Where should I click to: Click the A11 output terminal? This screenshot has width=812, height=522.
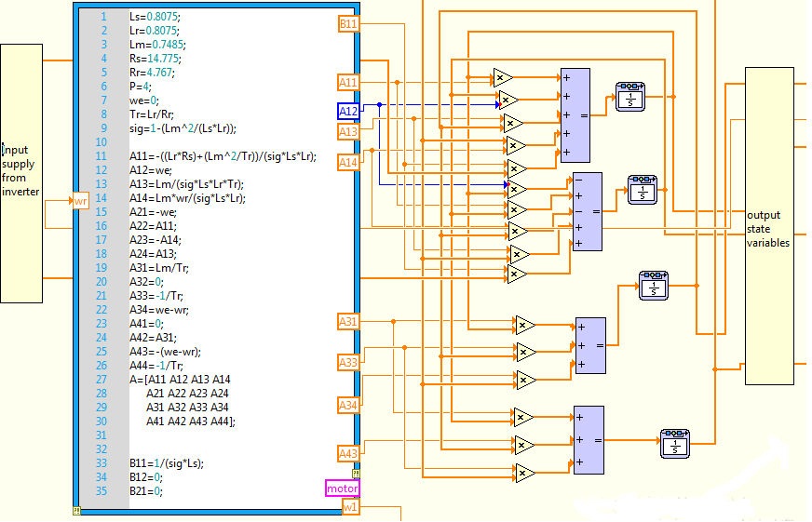(x=348, y=82)
